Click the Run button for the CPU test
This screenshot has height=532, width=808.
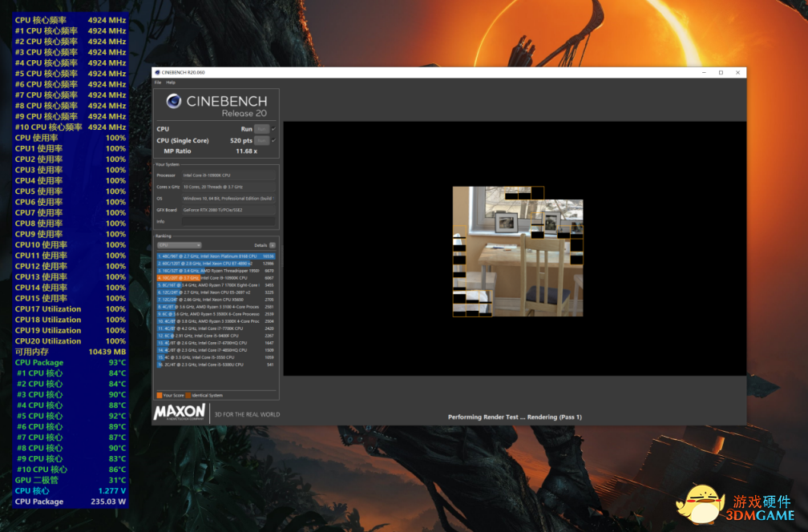tap(261, 129)
